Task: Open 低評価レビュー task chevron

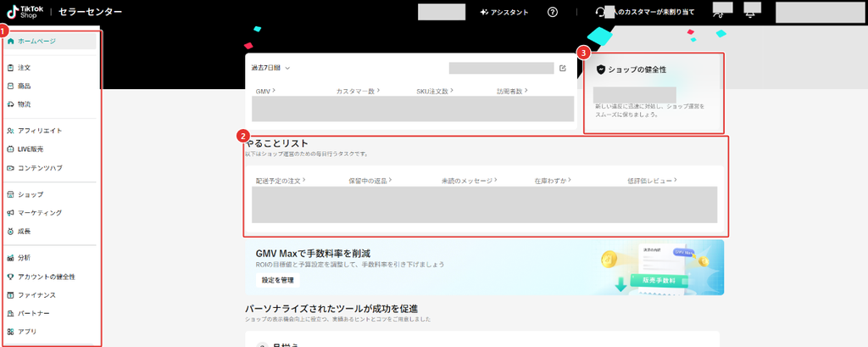Action: [x=676, y=180]
